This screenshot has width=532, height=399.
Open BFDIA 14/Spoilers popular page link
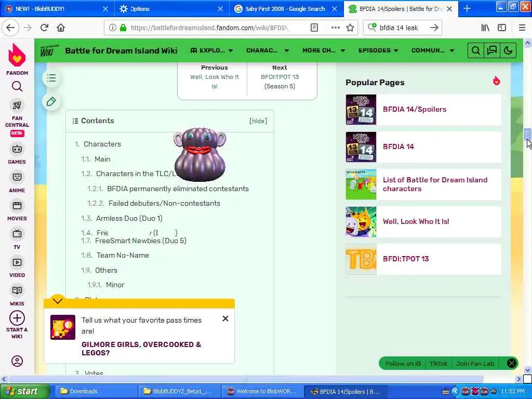(414, 109)
